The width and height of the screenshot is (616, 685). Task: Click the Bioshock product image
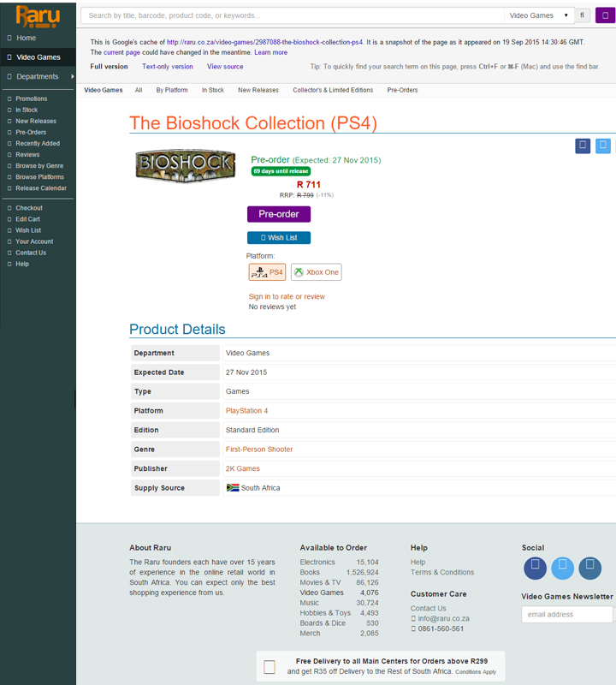pyautogui.click(x=185, y=165)
